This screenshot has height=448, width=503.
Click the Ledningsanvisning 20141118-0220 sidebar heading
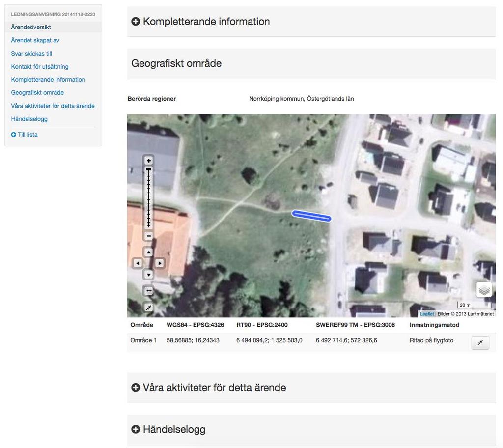pos(53,14)
